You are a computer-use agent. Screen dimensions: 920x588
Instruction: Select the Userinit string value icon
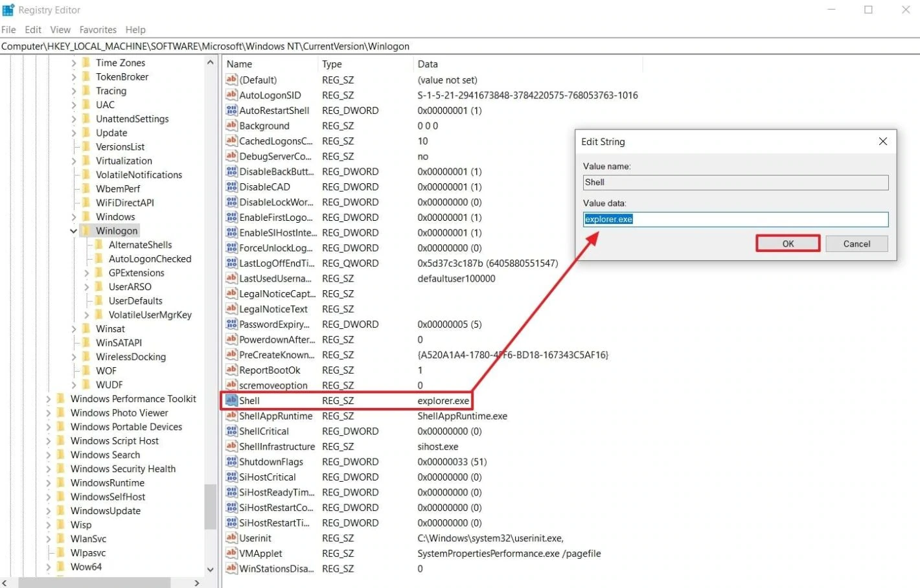point(231,537)
